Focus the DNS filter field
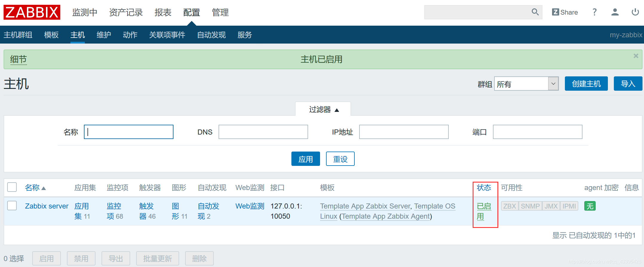 [x=263, y=132]
